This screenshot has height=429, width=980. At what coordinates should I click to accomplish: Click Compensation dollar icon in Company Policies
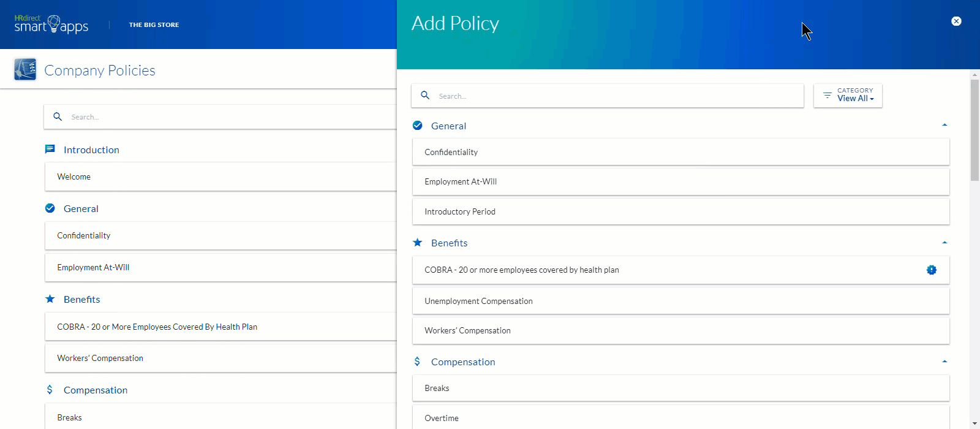(x=50, y=390)
